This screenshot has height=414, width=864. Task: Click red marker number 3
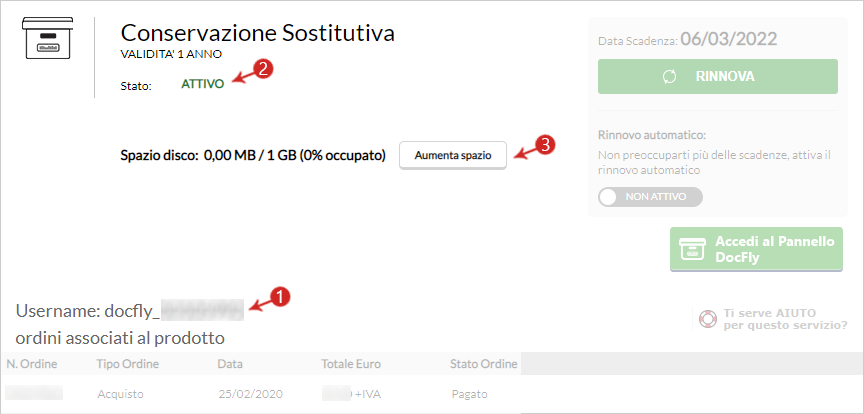(546, 144)
